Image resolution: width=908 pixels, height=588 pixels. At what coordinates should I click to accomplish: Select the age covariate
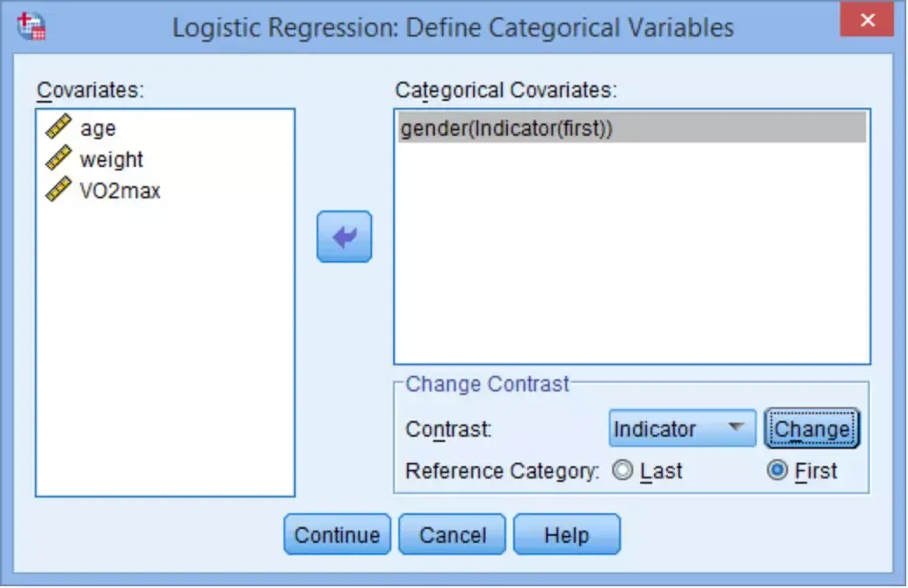(x=98, y=128)
